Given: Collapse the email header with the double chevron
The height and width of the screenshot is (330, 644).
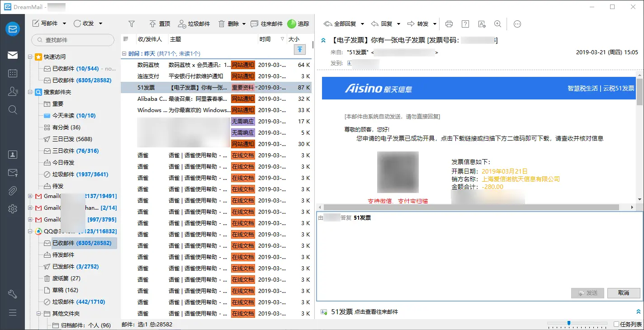Looking at the screenshot, I should (323, 41).
